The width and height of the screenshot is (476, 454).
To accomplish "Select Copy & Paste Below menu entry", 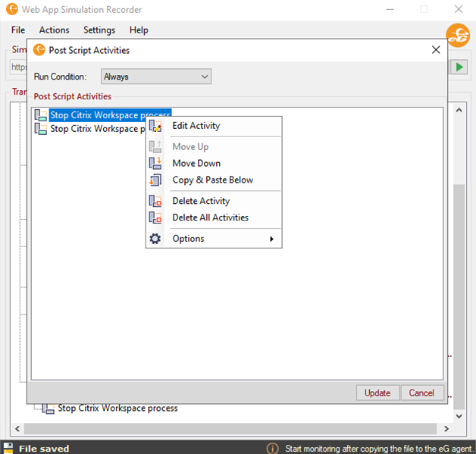I will pos(214,180).
